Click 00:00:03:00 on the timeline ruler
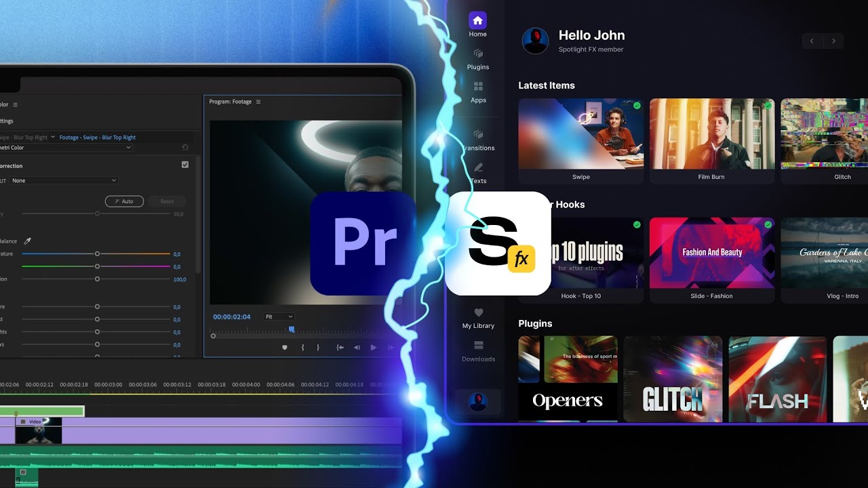This screenshot has width=868, height=488. [x=108, y=384]
